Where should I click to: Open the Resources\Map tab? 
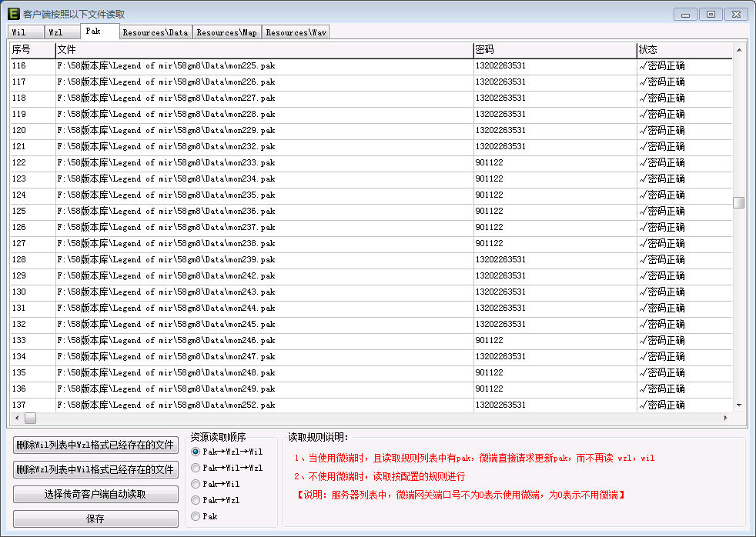[226, 32]
